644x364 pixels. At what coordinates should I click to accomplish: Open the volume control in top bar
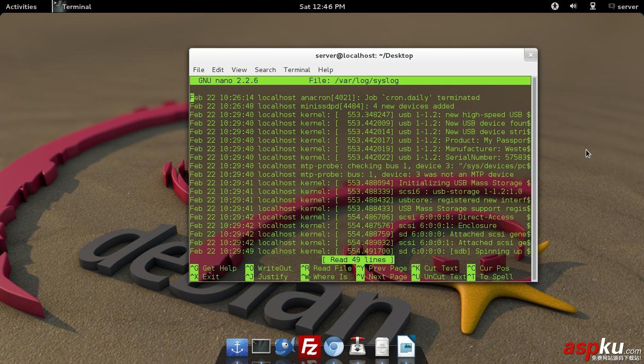(573, 6)
